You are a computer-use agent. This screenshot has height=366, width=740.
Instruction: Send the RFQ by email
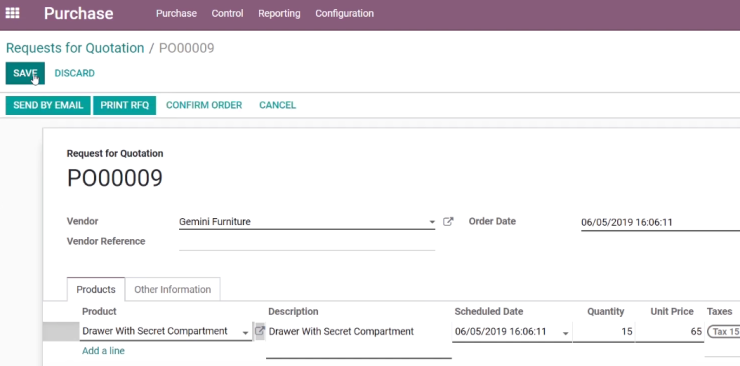pos(48,105)
